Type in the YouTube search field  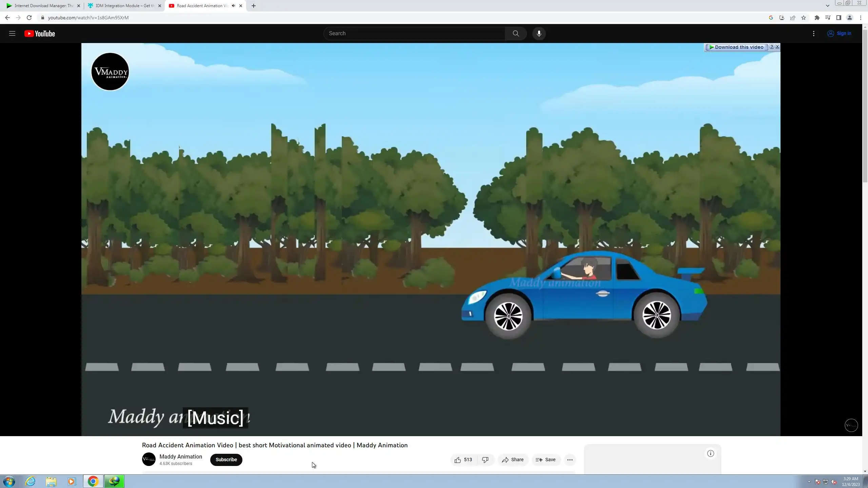pyautogui.click(x=414, y=34)
